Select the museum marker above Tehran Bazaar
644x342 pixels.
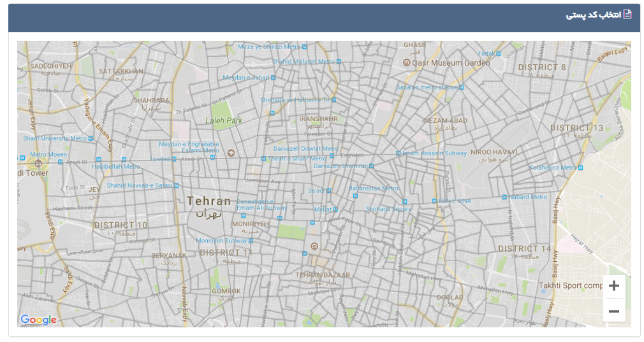point(314,246)
